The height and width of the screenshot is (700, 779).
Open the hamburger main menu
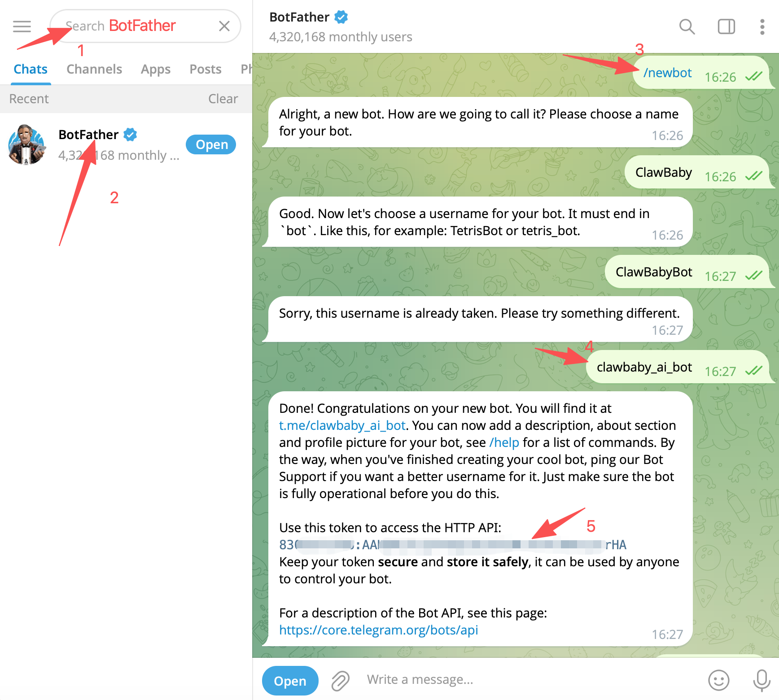22,26
